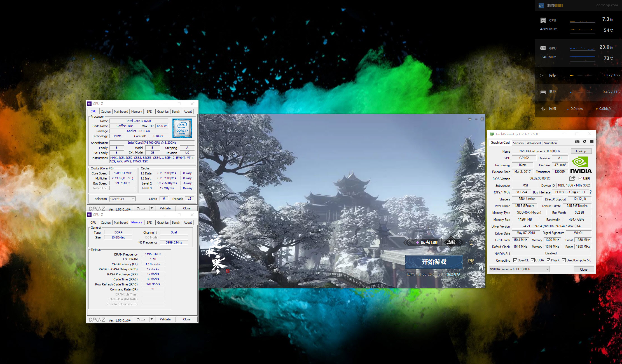Viewport: 622px width, 364px height.
Task: Click the BIOS export share icon
Action: click(x=572, y=178)
